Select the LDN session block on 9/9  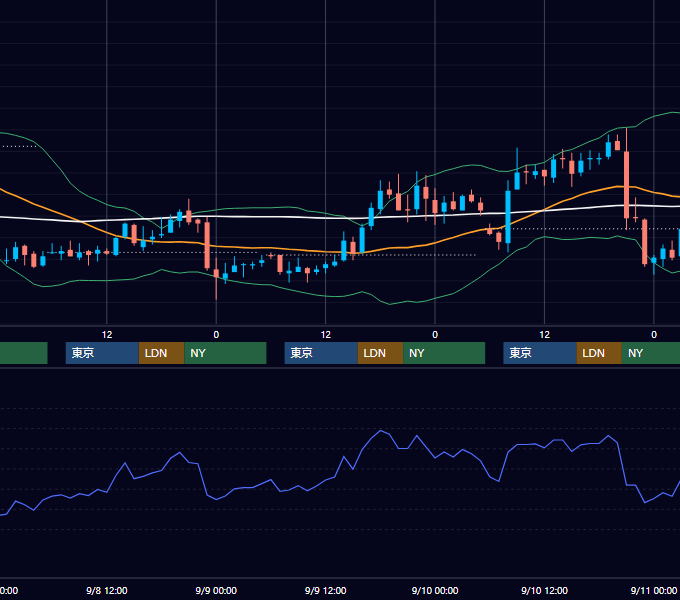tap(380, 353)
